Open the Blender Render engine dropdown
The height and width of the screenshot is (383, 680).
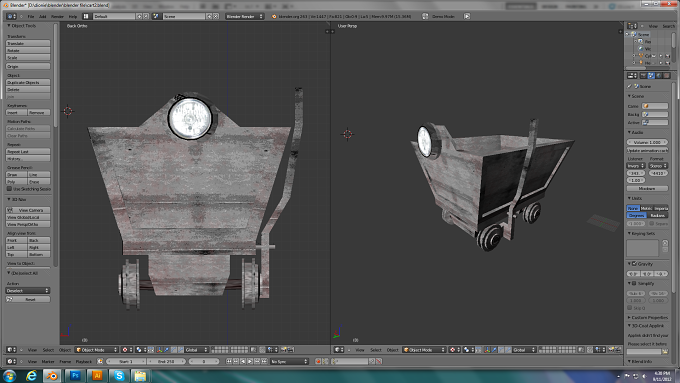(245, 16)
